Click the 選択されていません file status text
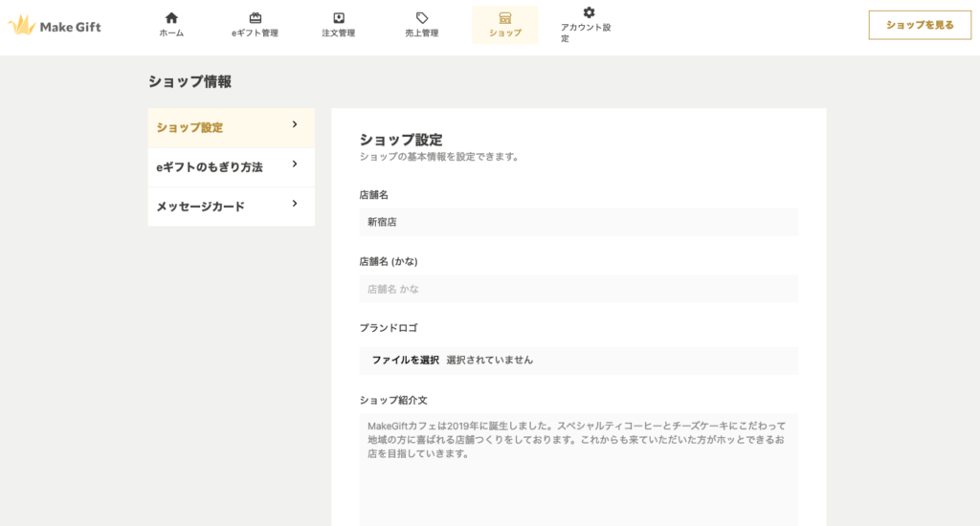980x526 pixels. point(490,360)
